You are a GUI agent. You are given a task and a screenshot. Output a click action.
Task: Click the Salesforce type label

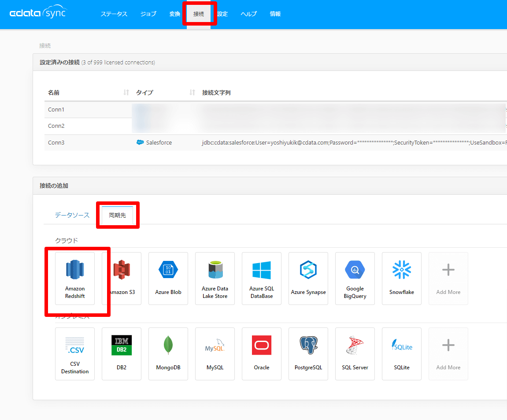tap(159, 142)
